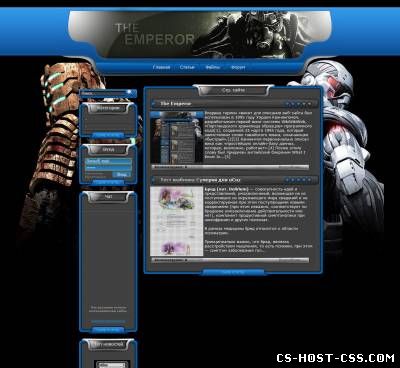Image resolution: width=400 pixels, height=368 pixels.
Task: Click the arrow icon left of The Emperor title
Action: tap(154, 104)
